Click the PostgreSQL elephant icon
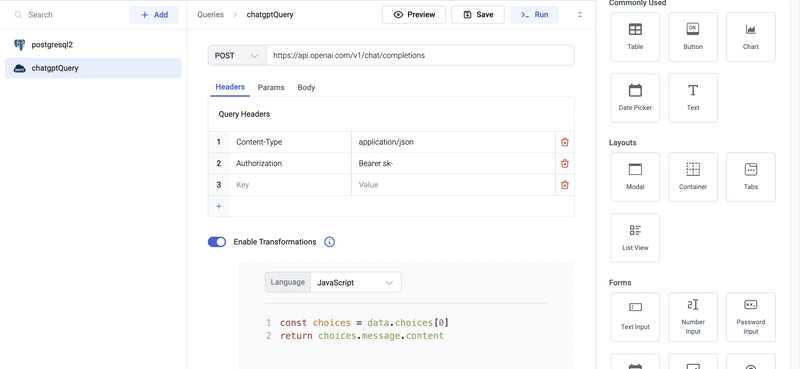The width and height of the screenshot is (800, 369). pyautogui.click(x=19, y=45)
